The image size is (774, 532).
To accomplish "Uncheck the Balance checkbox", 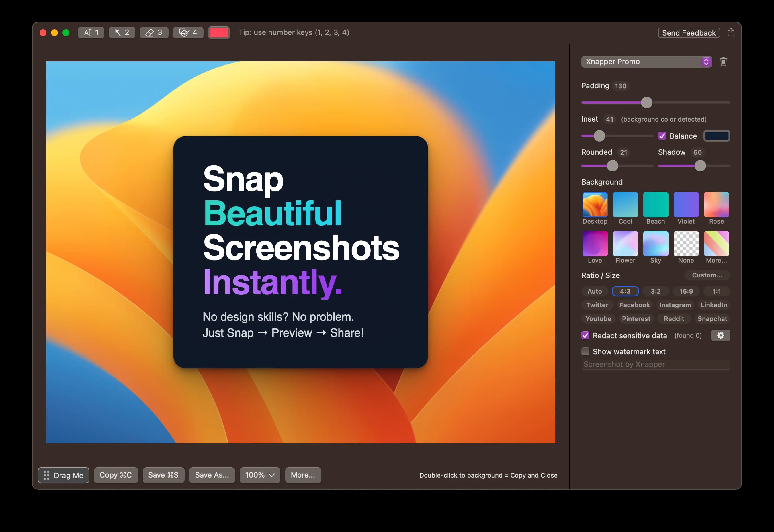I will click(x=662, y=136).
